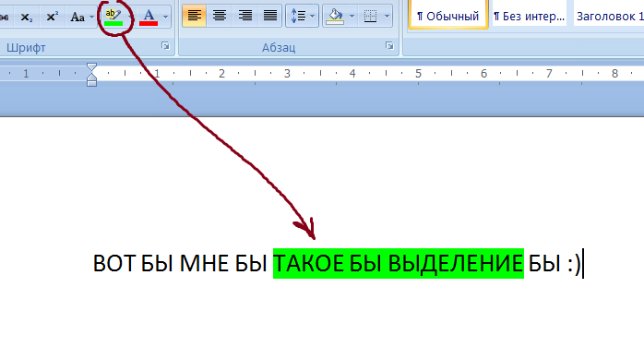Click the shading paint bucket button
The width and height of the screenshot is (644, 347).
335,16
